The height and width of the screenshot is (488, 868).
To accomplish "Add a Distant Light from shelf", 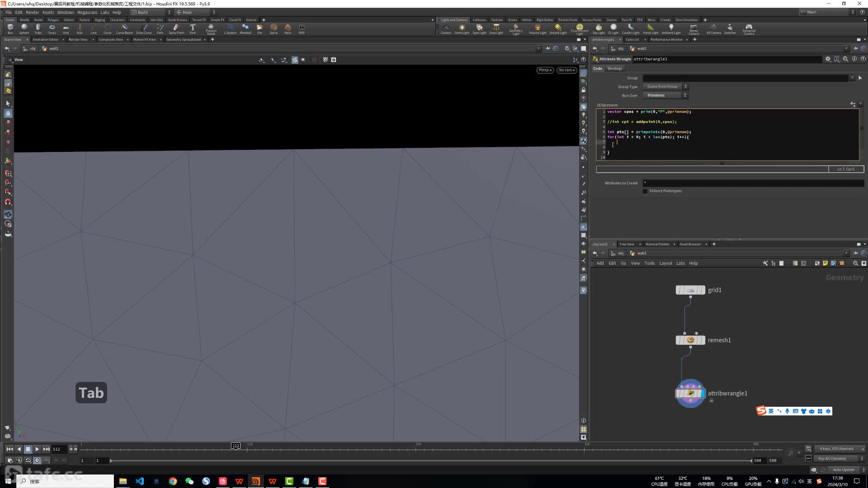I will 558,29.
